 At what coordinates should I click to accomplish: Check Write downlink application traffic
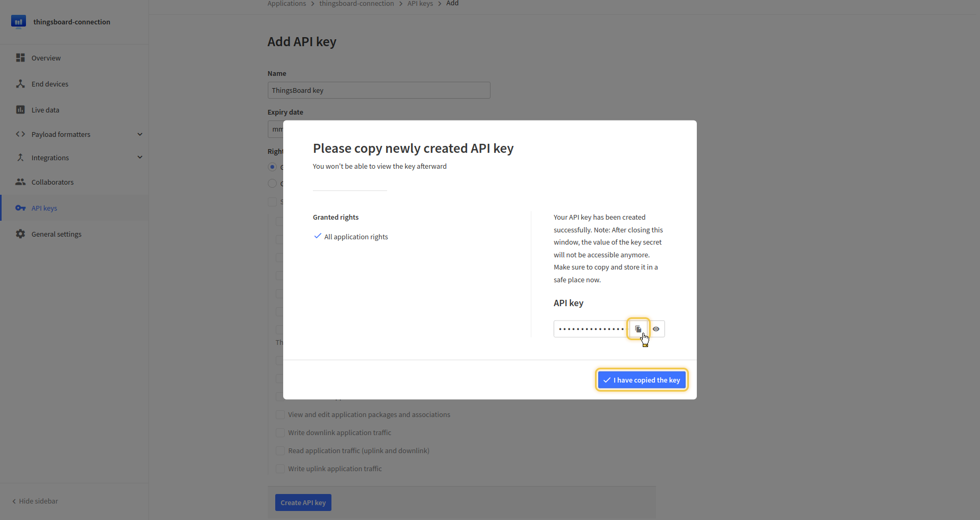tap(280, 433)
